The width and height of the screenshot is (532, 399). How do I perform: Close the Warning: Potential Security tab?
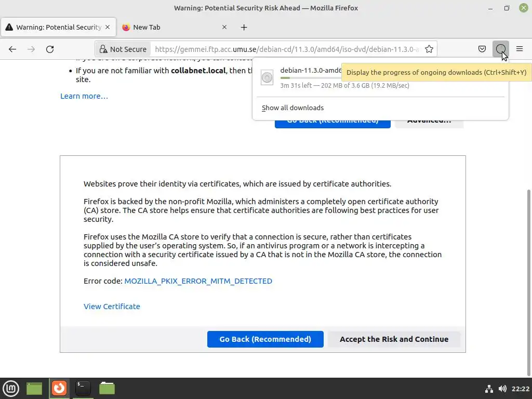[108, 27]
